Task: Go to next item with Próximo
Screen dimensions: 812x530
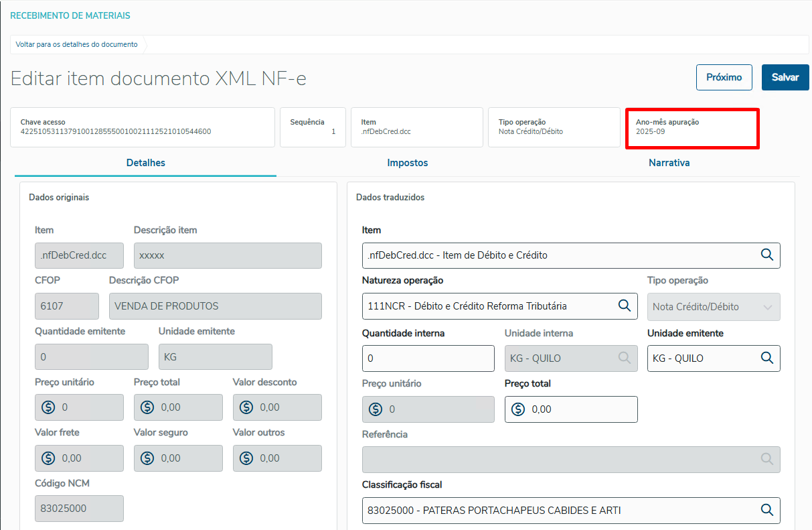Action: (724, 77)
